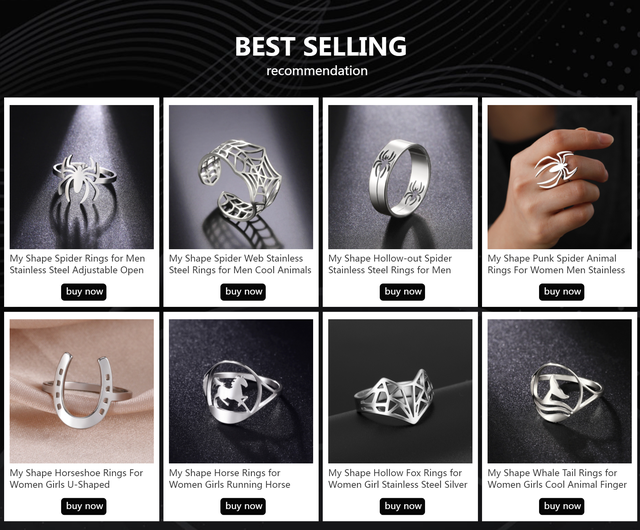Viewport: 640px width, 530px height.
Task: Buy now the Spider Rings for Men
Action: (84, 292)
